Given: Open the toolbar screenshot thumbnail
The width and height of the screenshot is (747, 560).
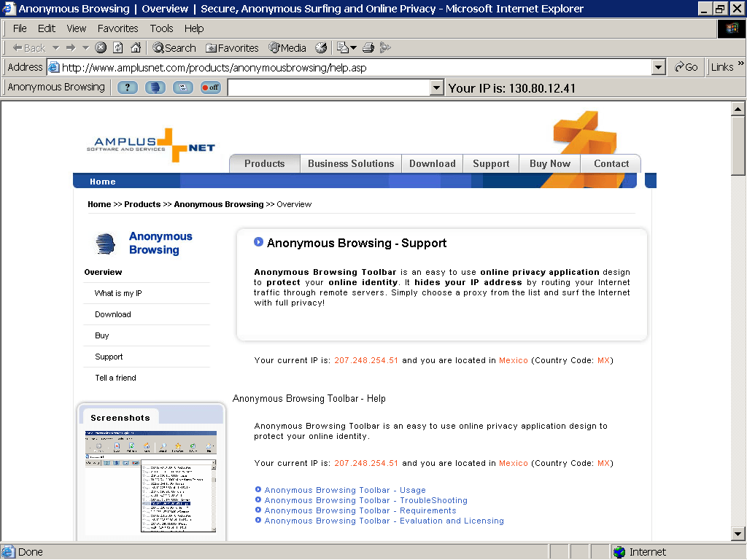Looking at the screenshot, I should tap(151, 481).
